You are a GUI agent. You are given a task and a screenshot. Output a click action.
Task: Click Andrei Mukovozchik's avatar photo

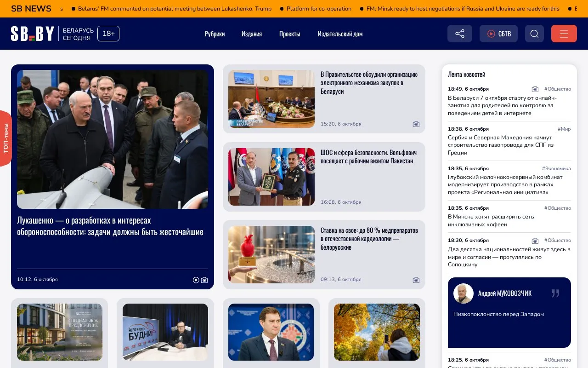[464, 293]
